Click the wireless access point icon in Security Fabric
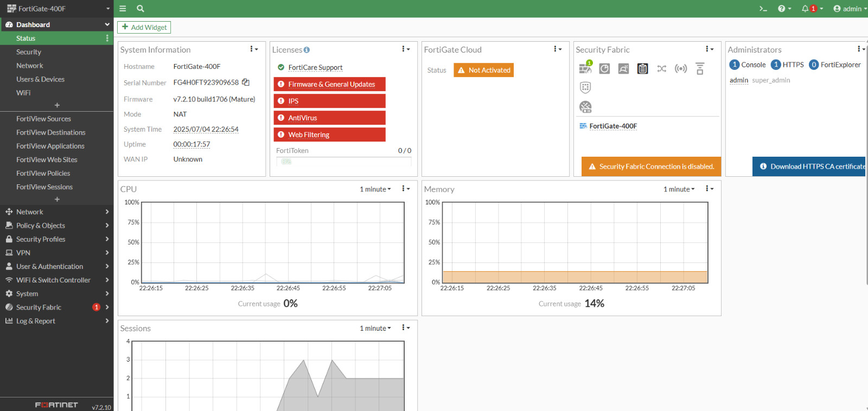The width and height of the screenshot is (868, 411). [681, 68]
